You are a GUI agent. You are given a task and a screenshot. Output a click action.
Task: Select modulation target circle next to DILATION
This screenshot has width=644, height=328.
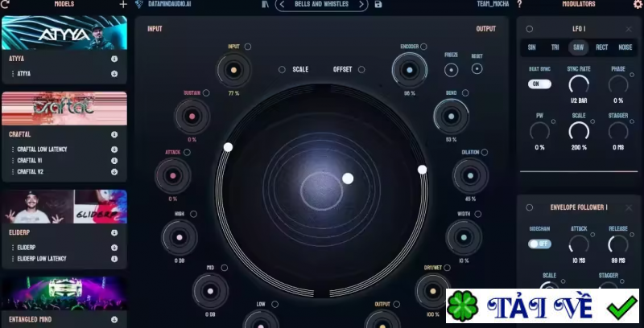point(485,152)
